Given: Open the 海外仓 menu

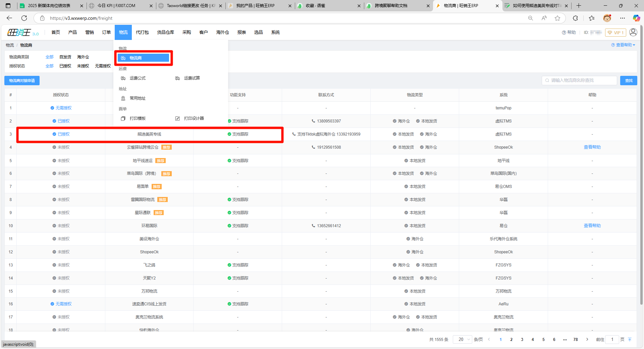Looking at the screenshot, I should click(x=223, y=33).
